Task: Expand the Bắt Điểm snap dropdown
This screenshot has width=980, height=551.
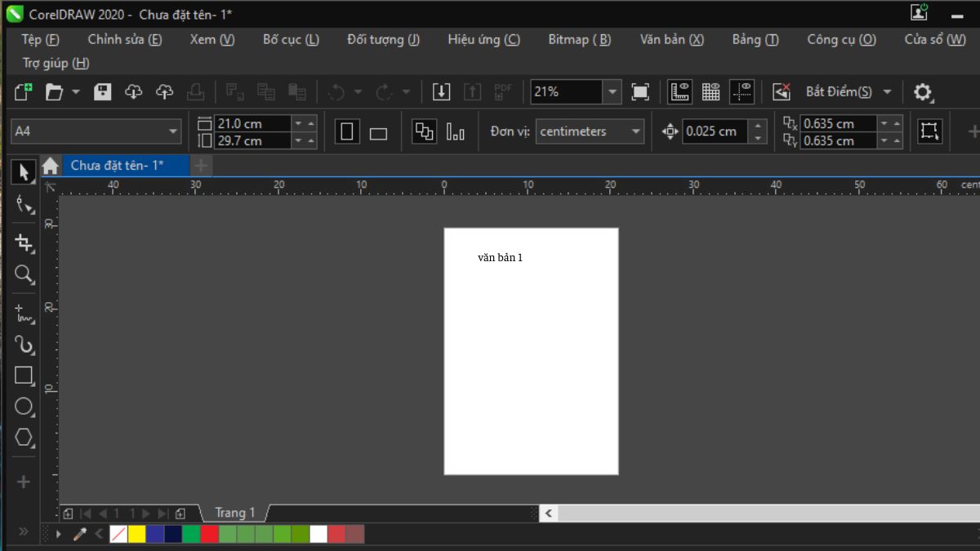Action: point(888,91)
